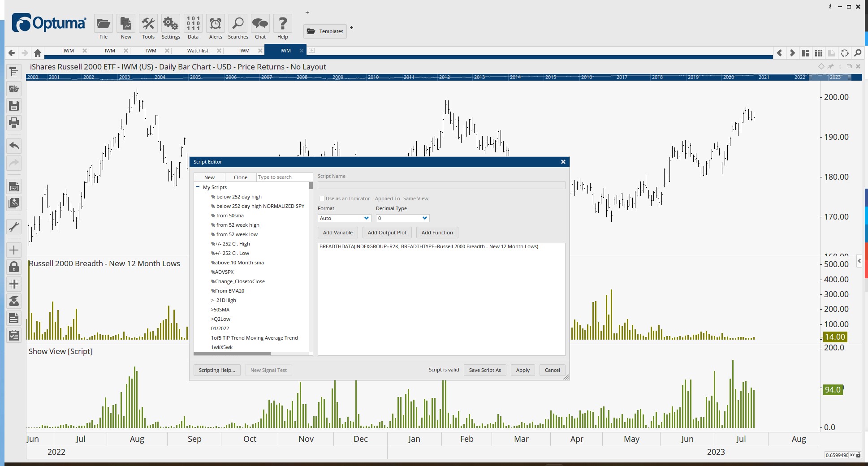Print the chart with the printer icon
868x466 pixels.
(14, 123)
